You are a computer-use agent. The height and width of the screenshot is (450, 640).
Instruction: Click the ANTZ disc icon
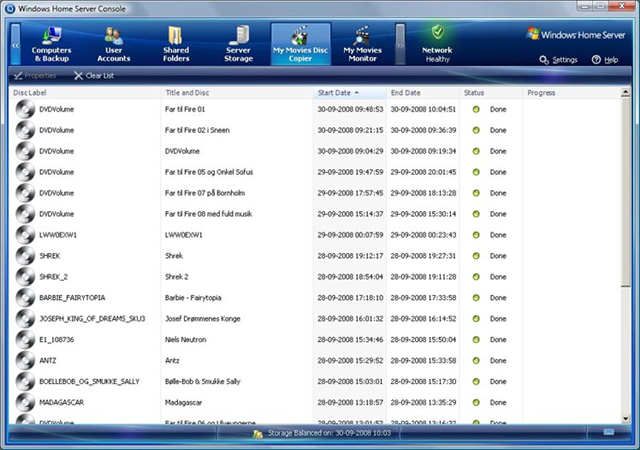click(25, 361)
